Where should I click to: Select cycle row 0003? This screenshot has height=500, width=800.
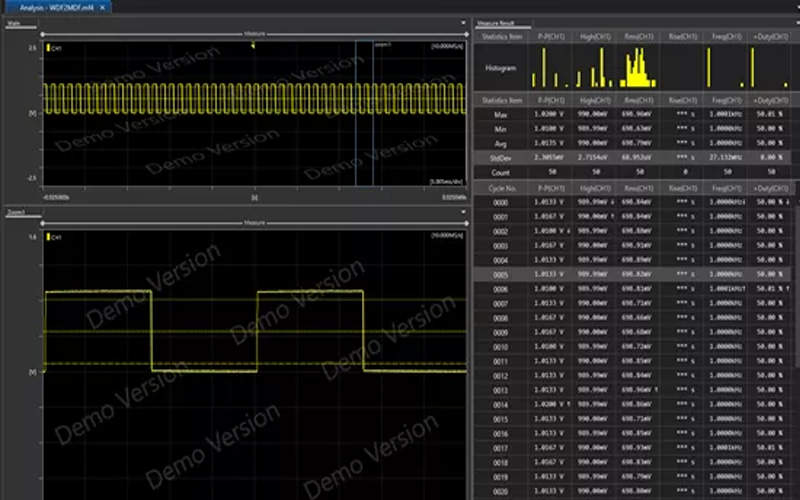[x=633, y=245]
